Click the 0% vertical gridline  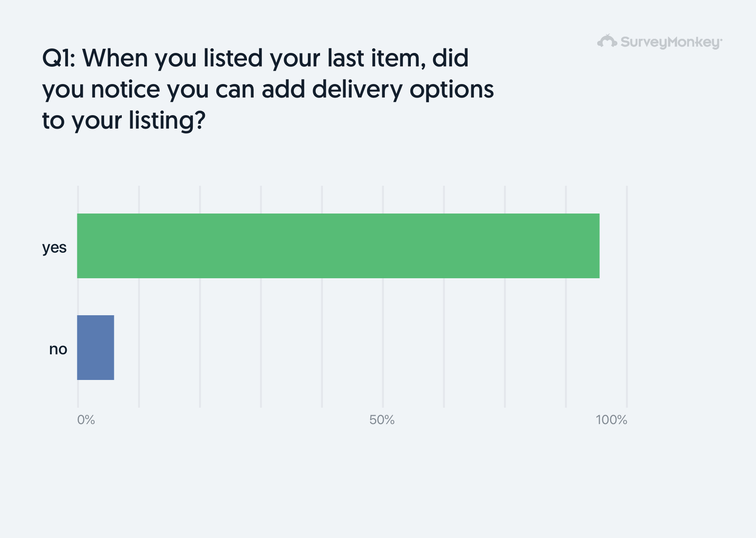78,297
